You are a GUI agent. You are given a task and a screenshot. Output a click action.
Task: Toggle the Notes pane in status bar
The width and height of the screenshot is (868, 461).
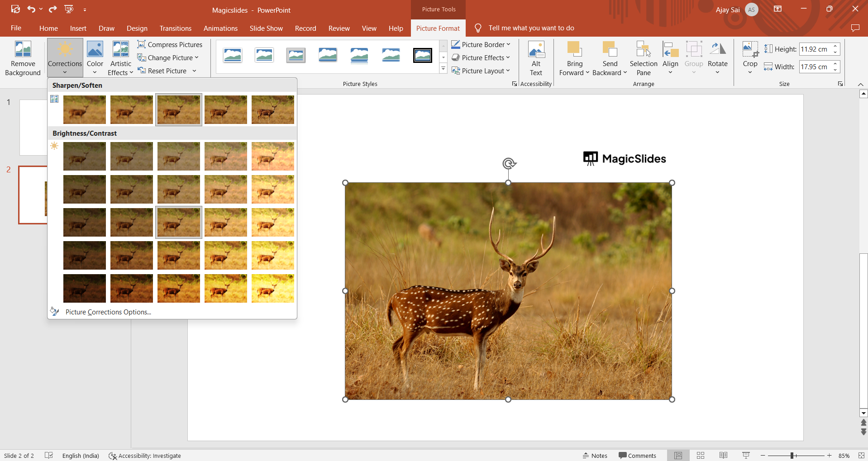(x=595, y=456)
